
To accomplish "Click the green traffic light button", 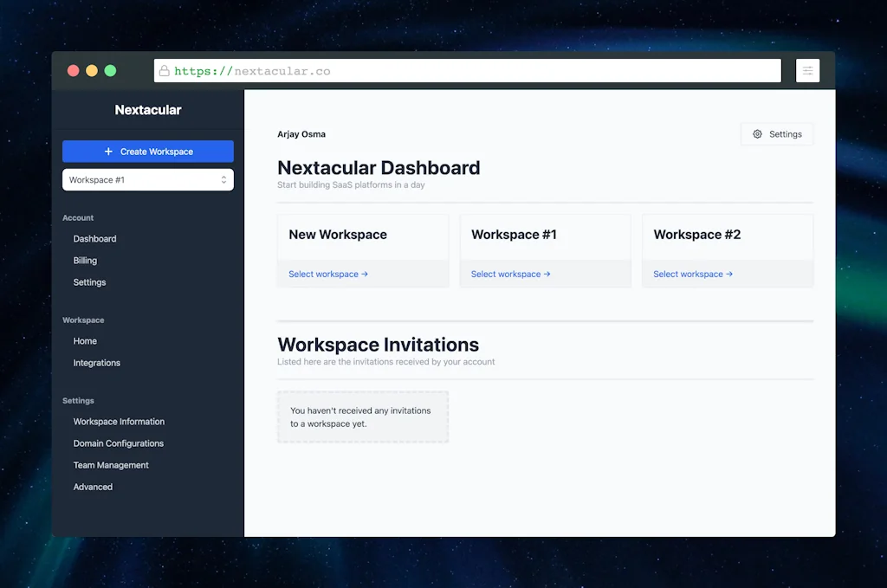I will (110, 70).
